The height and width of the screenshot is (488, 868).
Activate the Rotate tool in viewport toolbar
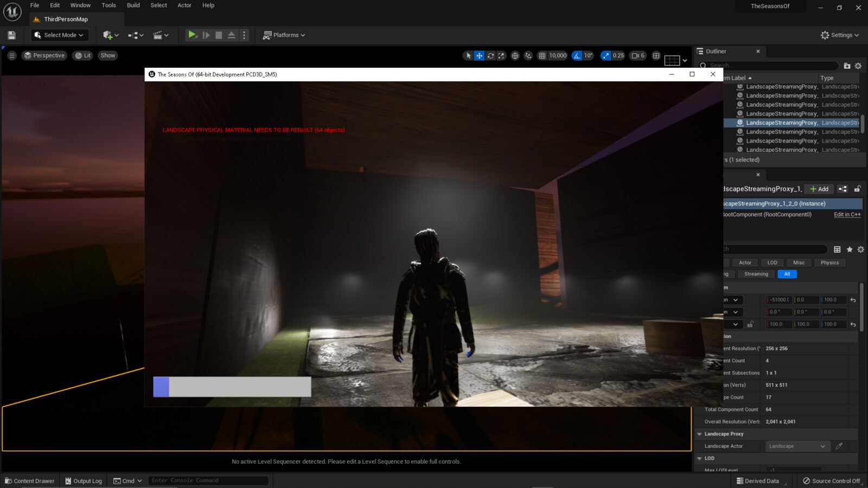(x=490, y=55)
